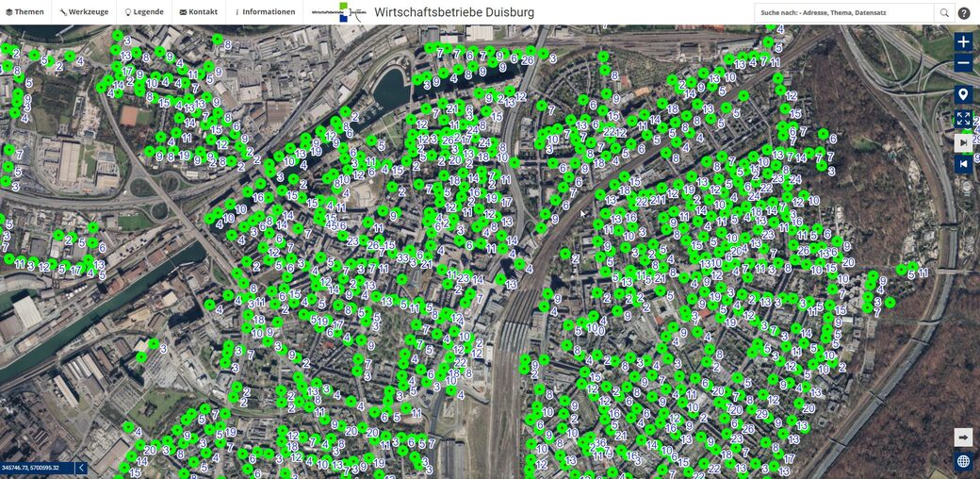This screenshot has width=980, height=479.
Task: Click the globe icon in bottom corner
Action: point(963,461)
